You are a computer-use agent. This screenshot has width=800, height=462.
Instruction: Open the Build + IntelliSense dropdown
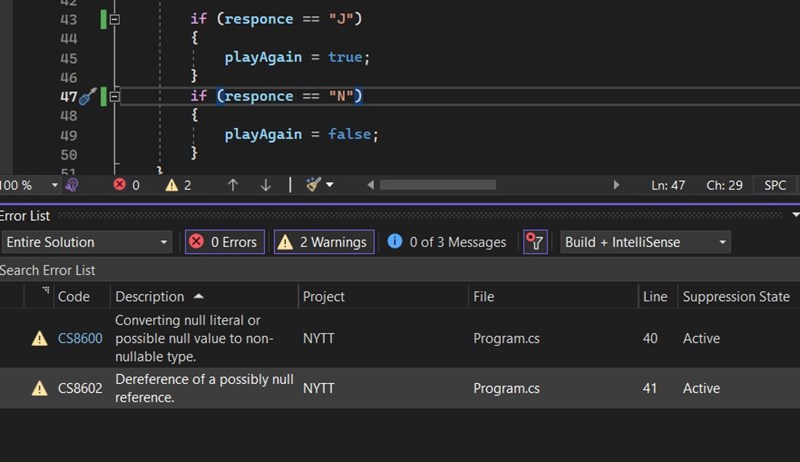click(644, 242)
